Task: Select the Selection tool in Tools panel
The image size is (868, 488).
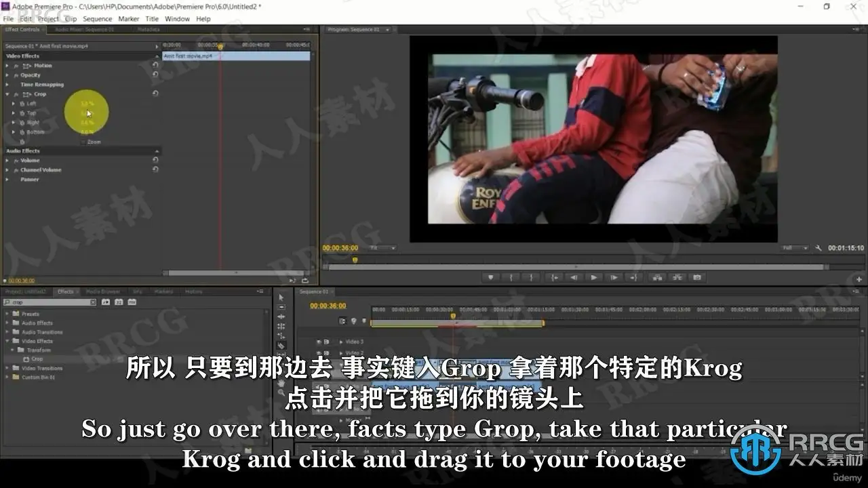Action: (281, 298)
